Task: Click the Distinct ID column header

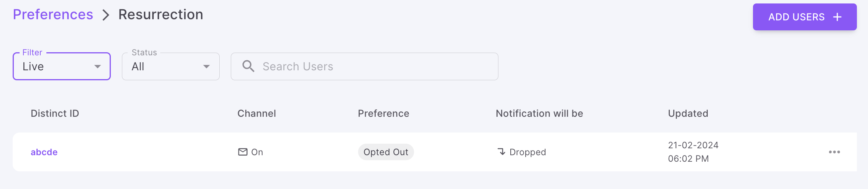Action: pyautogui.click(x=55, y=113)
